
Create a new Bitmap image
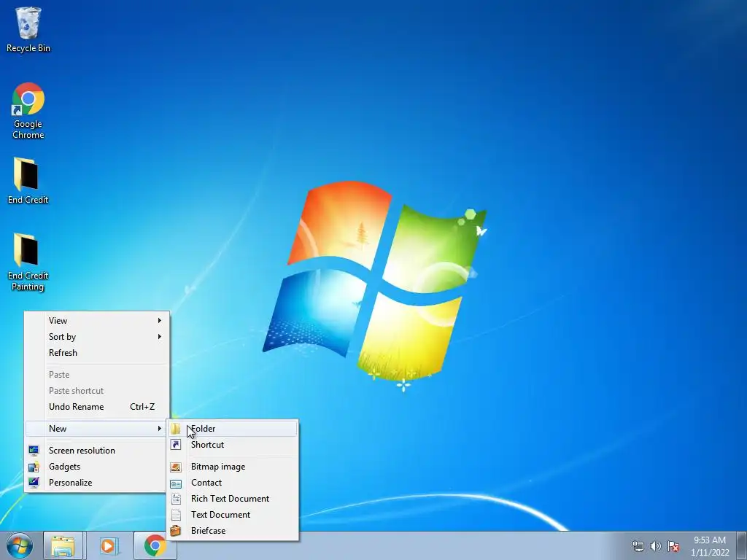(233, 467)
